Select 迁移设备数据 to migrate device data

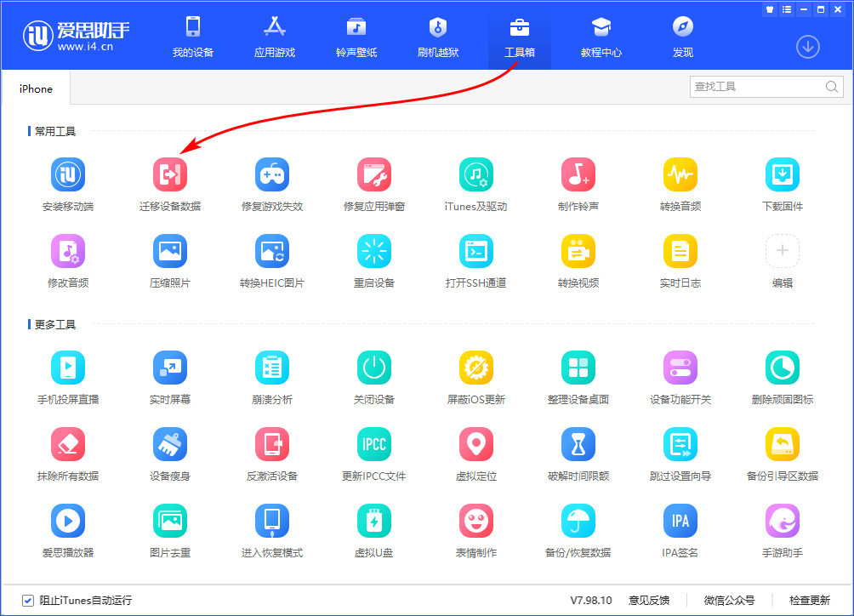(170, 181)
